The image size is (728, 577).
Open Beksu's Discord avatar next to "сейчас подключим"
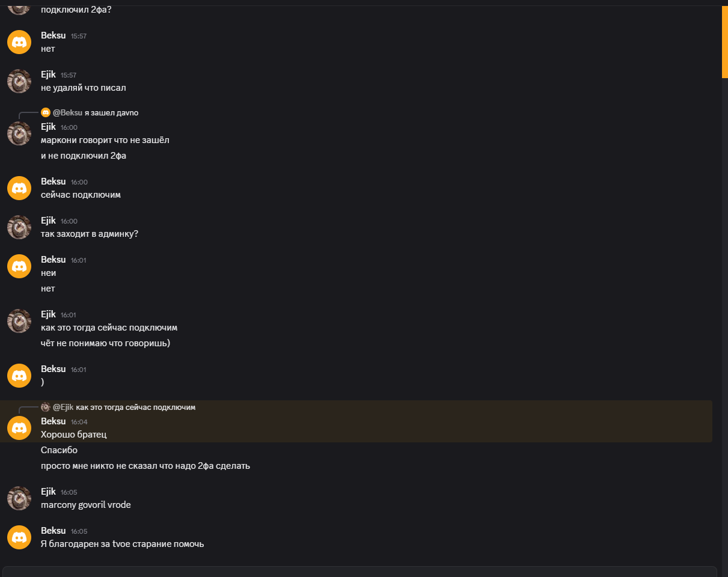[x=19, y=188]
